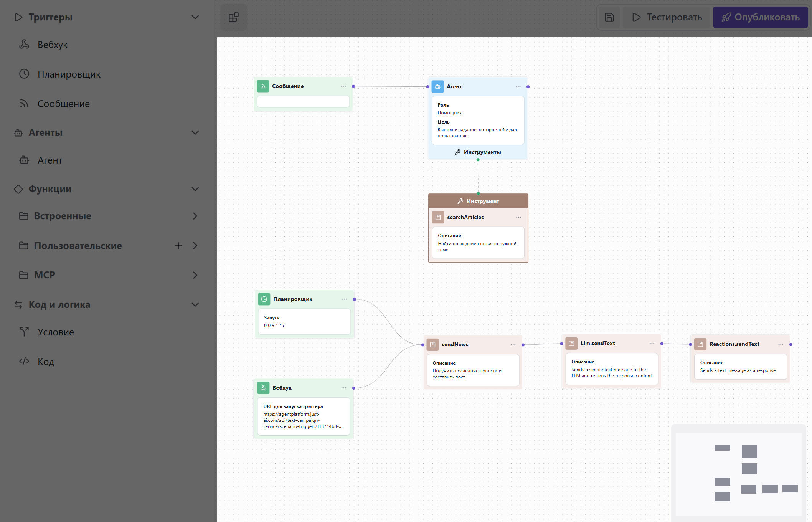
Task: Click the Тестировать button
Action: tap(667, 17)
